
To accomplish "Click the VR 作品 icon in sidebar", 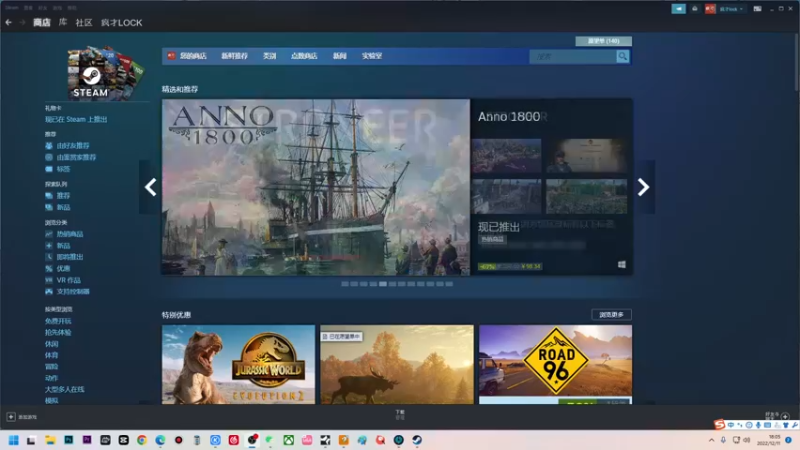I will click(48, 280).
